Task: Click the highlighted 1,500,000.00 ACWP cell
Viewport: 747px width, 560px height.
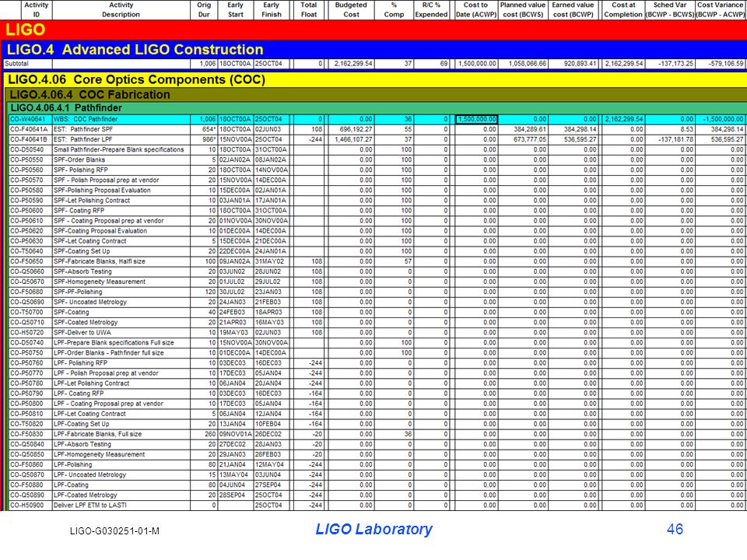Action: [x=476, y=119]
